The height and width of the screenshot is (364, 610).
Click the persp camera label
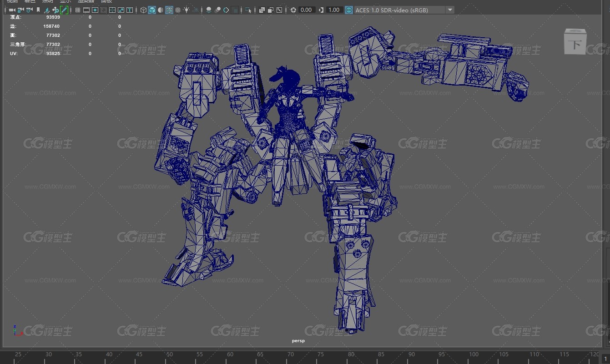(298, 341)
